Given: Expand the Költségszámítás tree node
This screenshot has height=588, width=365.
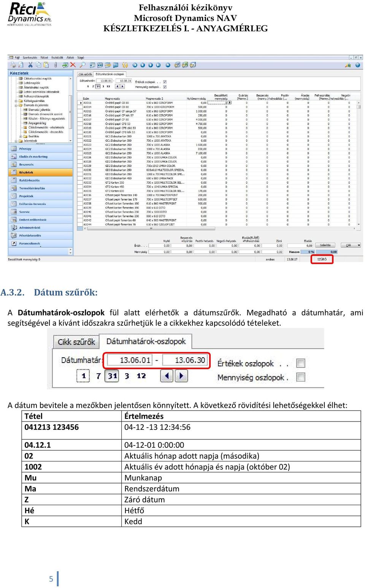Looking at the screenshot, I should tap(16, 101).
